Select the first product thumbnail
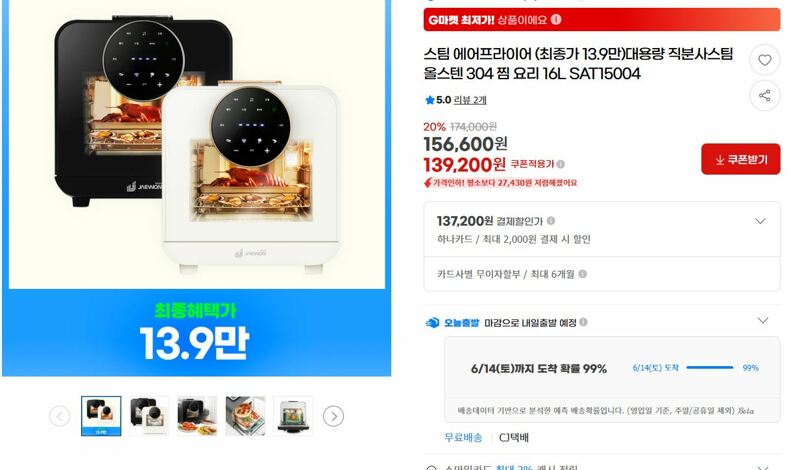The image size is (800, 470). coord(101,416)
